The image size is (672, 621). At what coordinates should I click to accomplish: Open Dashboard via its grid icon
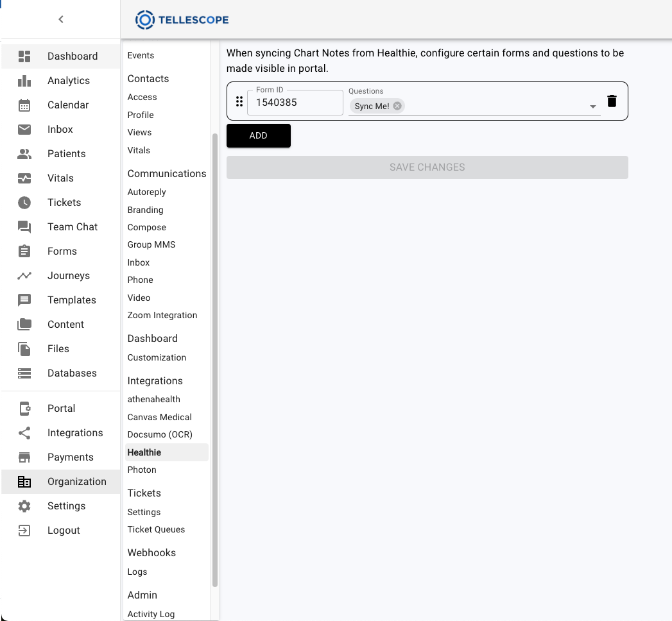click(x=24, y=56)
